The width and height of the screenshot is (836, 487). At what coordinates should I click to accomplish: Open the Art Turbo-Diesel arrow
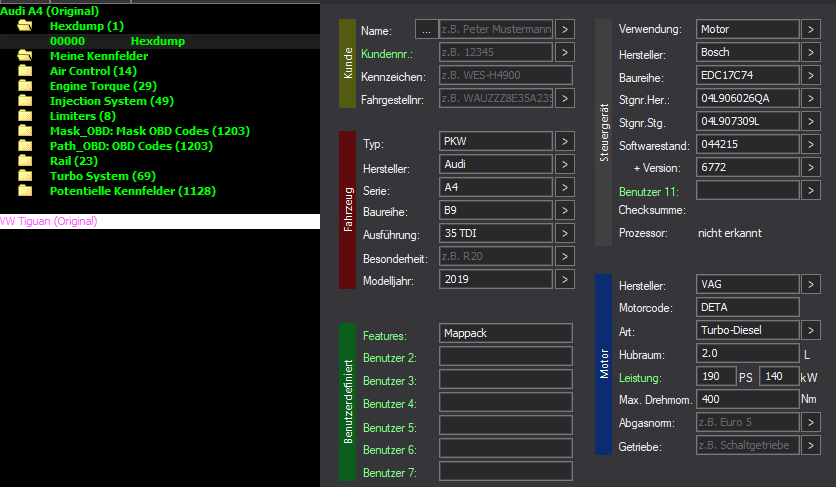pos(810,330)
